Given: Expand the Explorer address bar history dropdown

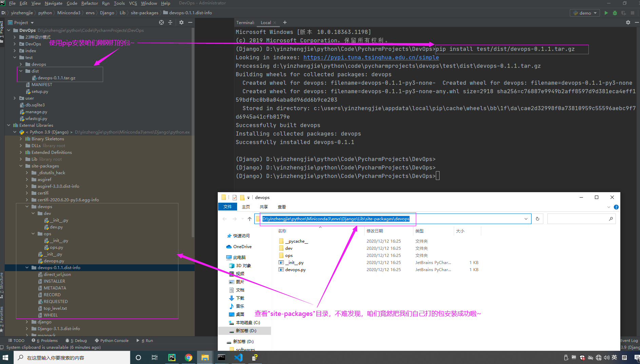Looking at the screenshot, I should [x=526, y=219].
